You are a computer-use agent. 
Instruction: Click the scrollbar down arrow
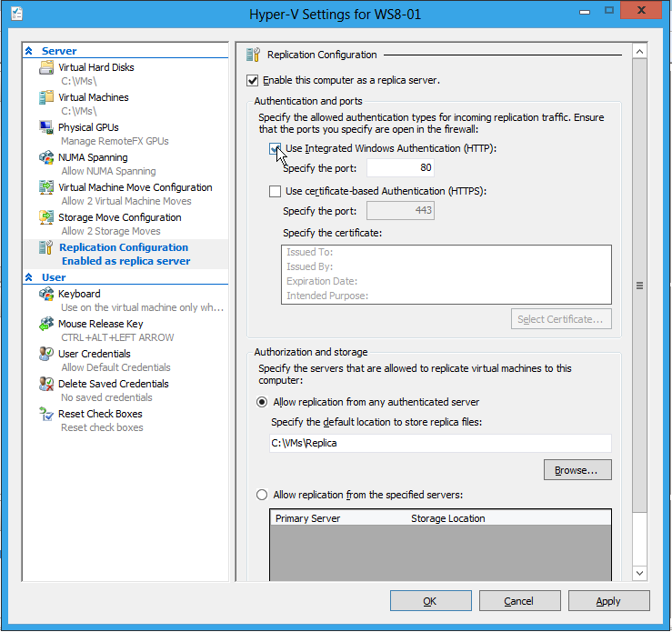(x=639, y=573)
